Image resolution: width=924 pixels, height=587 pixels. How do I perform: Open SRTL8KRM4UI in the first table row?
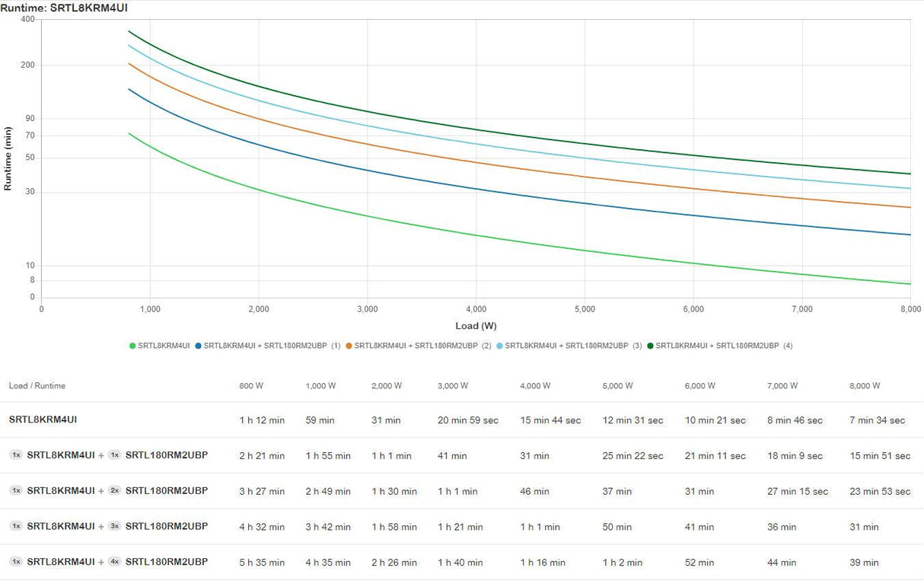pyautogui.click(x=43, y=420)
